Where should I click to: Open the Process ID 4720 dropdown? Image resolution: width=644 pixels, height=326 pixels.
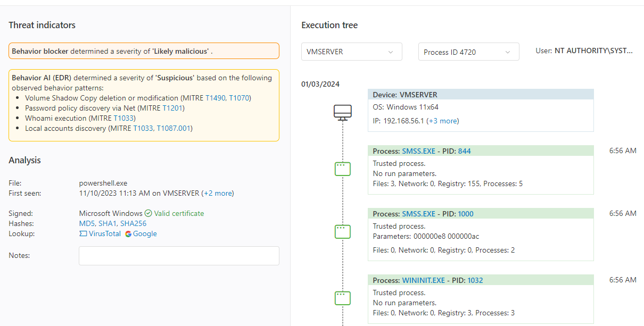coord(468,52)
